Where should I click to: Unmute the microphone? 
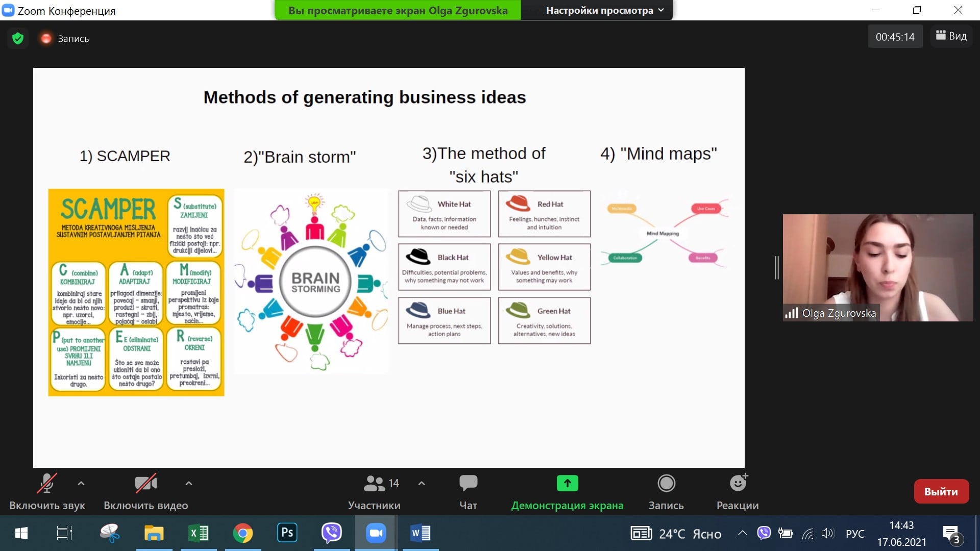[46, 483]
